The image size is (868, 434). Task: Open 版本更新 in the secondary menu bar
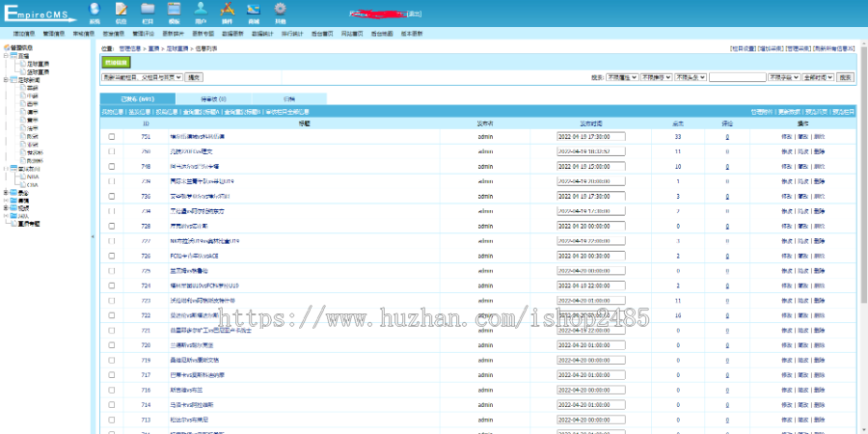pyautogui.click(x=411, y=34)
